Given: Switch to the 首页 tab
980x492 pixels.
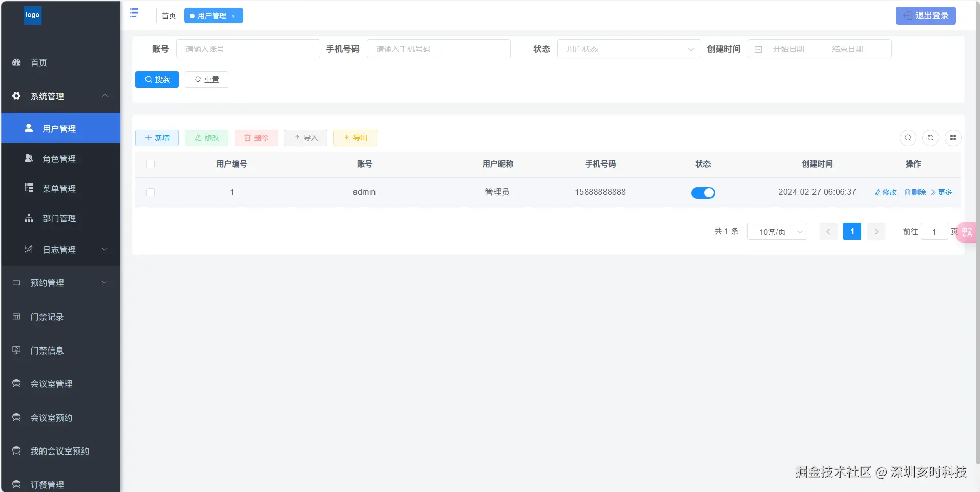Looking at the screenshot, I should point(169,16).
